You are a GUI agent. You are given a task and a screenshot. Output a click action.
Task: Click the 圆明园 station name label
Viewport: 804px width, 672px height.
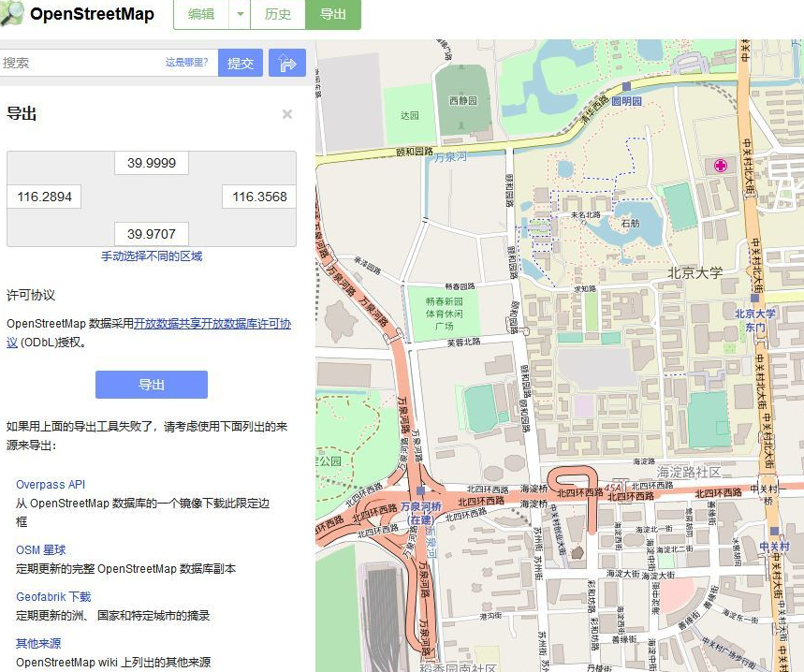[x=626, y=101]
